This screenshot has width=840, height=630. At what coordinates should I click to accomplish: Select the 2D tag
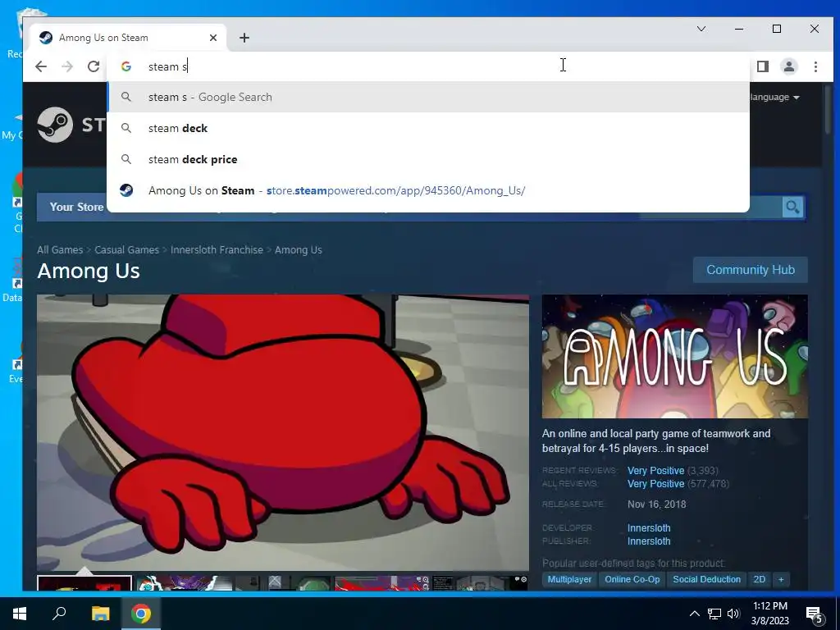click(x=759, y=579)
